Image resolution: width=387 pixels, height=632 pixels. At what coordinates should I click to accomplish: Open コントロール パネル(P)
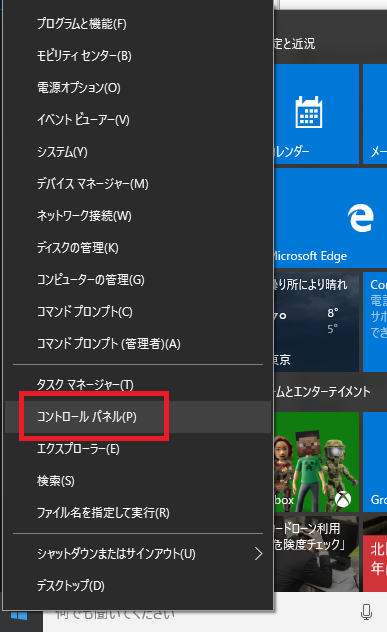point(138,417)
